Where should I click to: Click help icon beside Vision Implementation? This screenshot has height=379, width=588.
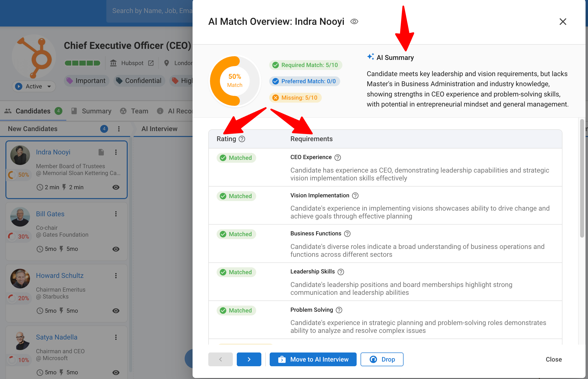tap(355, 196)
